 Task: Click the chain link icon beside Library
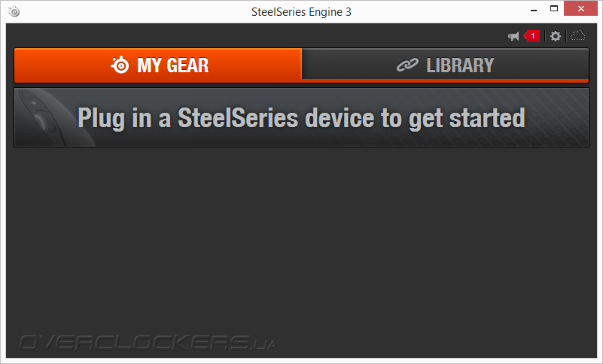tap(407, 65)
